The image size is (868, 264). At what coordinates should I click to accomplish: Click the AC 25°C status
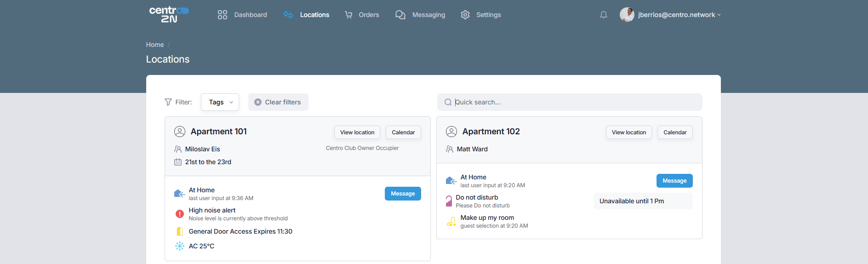201,246
